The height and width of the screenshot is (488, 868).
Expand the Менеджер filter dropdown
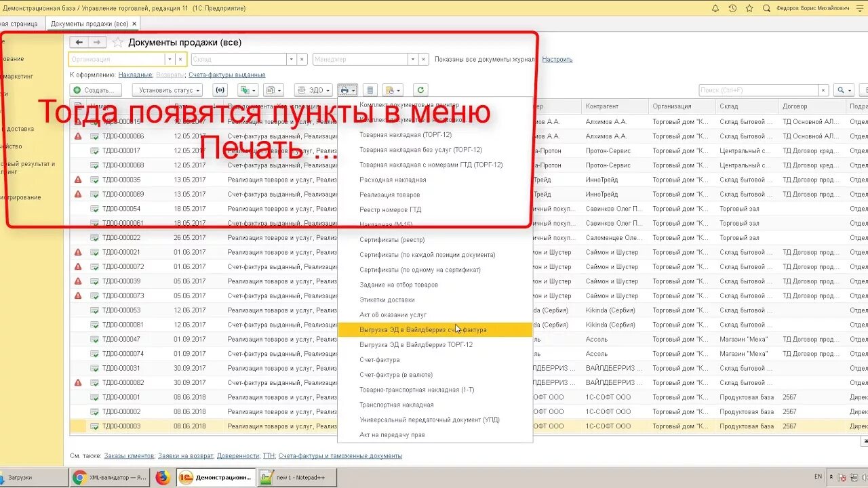[412, 60]
